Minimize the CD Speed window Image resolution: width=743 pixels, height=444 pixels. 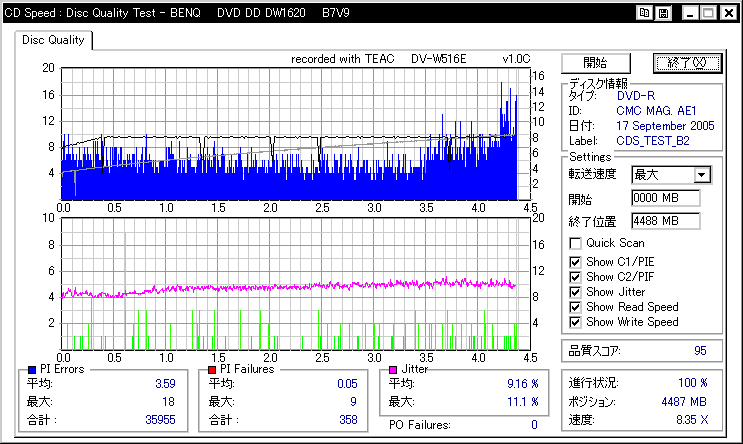coord(690,13)
